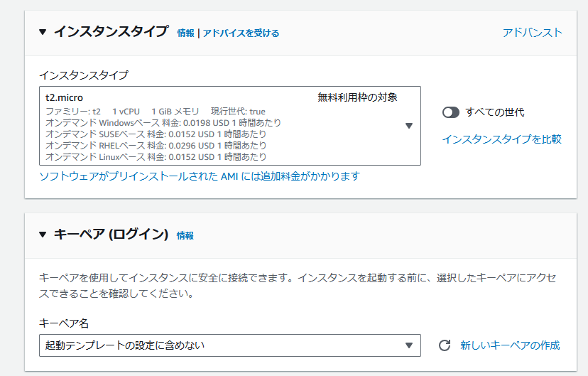Open インスタンスタイプを比較 link
588x376 pixels.
[502, 139]
